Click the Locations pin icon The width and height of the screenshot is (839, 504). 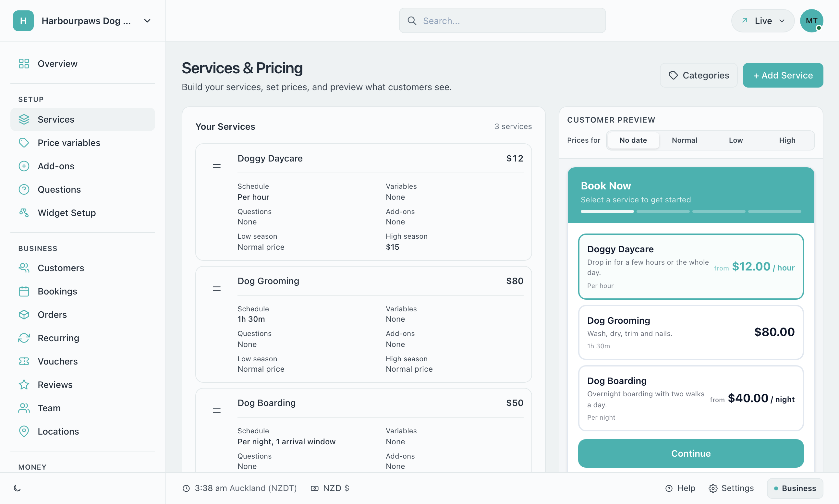point(24,431)
